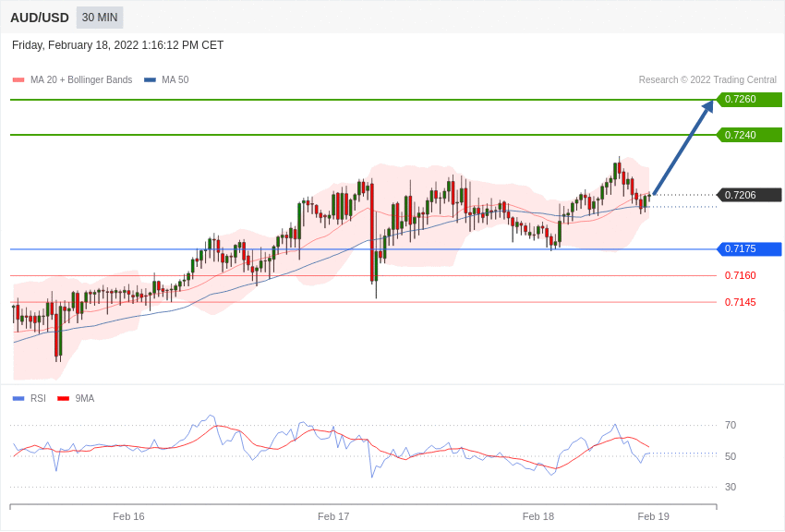Click the MA 20 + Bollinger Bands legend swatch

pos(18,79)
